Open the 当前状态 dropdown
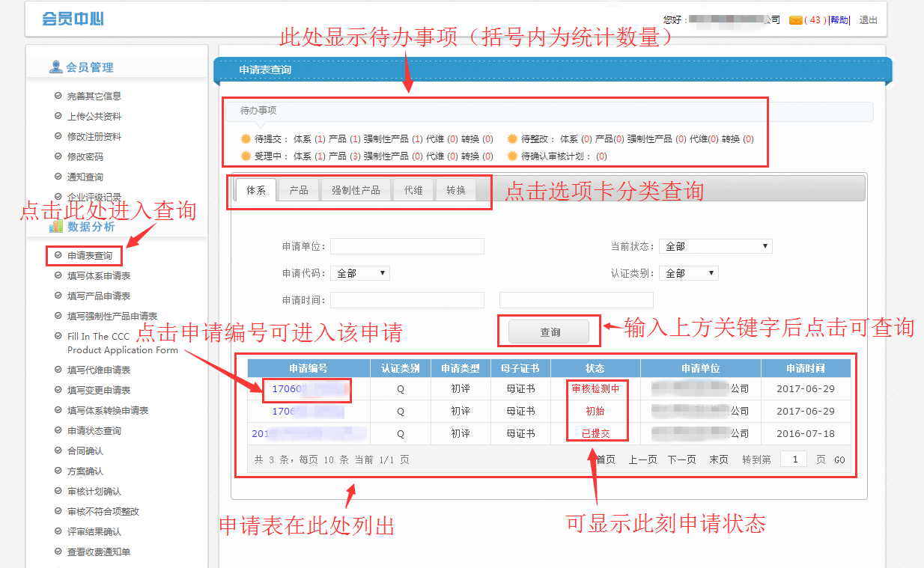The height and width of the screenshot is (568, 924). (715, 246)
